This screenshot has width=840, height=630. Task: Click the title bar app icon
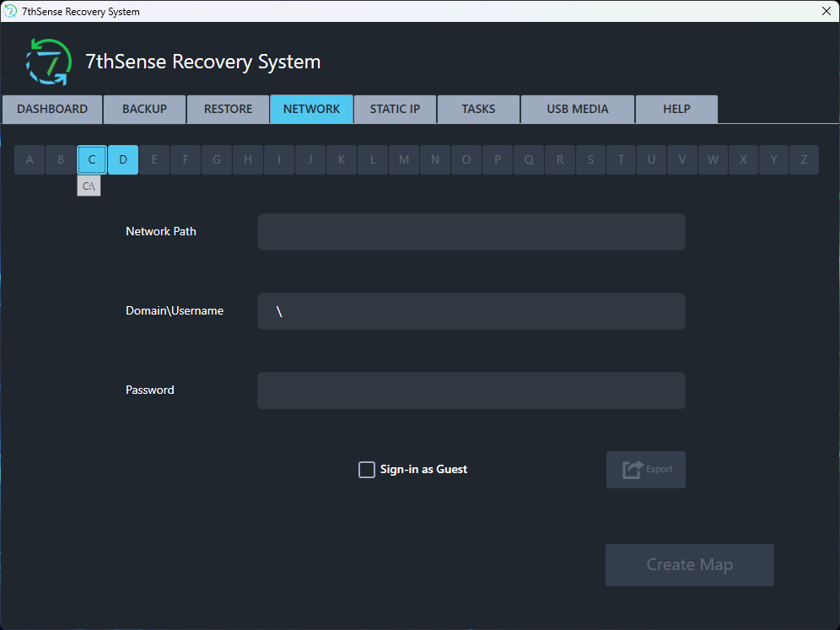pyautogui.click(x=10, y=11)
